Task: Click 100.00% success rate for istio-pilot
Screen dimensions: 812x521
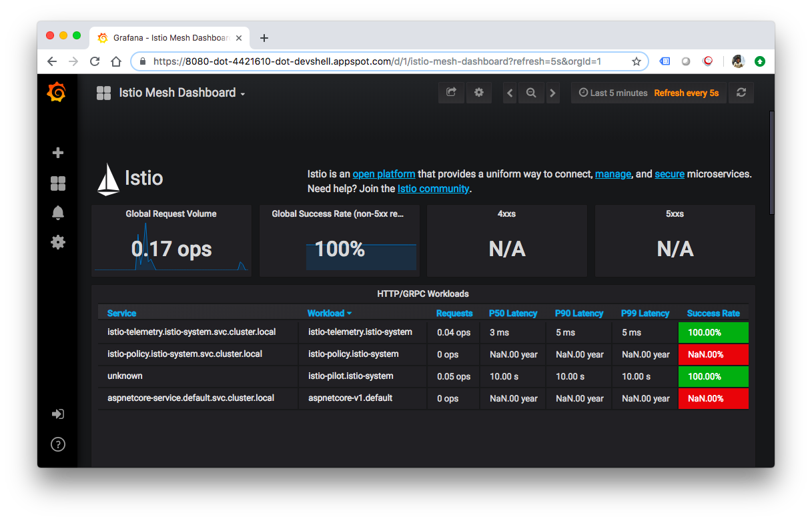Action: (x=713, y=376)
